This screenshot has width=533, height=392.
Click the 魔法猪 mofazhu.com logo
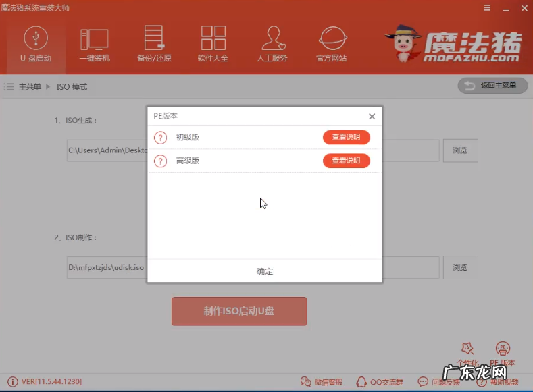[x=455, y=44]
